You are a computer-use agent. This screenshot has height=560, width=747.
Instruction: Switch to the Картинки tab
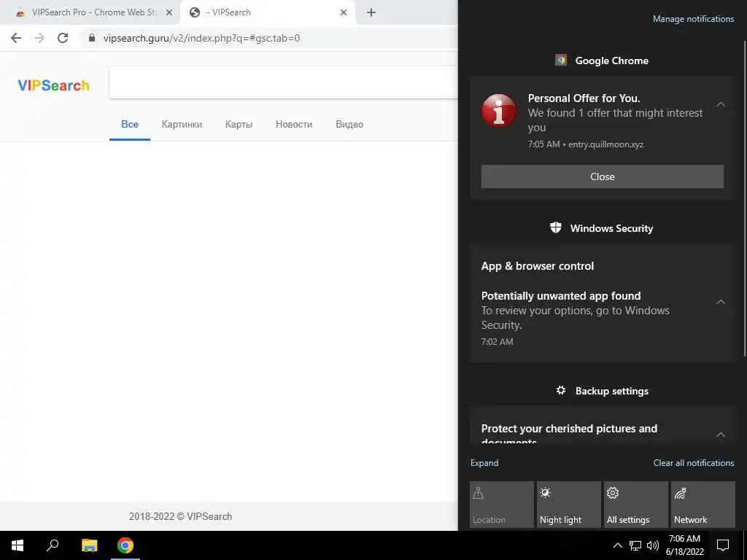pos(182,124)
